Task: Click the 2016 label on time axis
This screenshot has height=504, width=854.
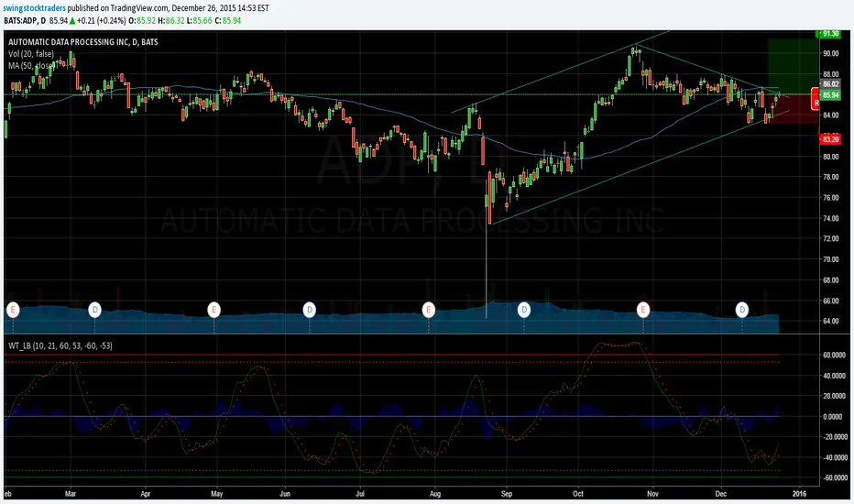Action: point(799,494)
